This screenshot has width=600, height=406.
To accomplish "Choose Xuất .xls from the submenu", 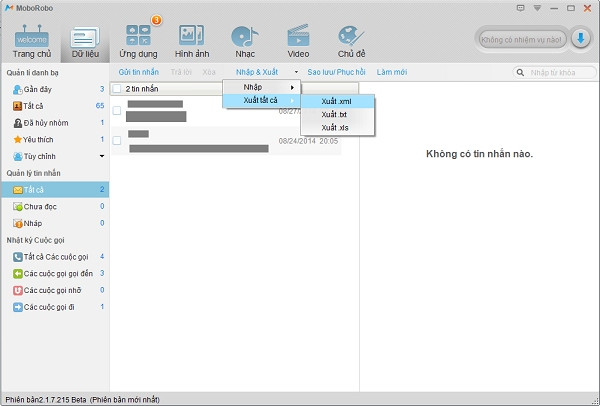I will click(338, 128).
